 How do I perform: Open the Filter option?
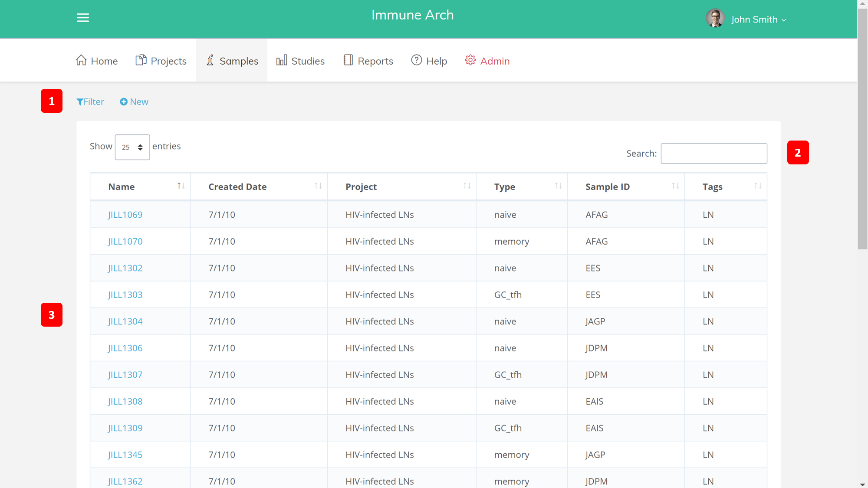[x=90, y=102]
